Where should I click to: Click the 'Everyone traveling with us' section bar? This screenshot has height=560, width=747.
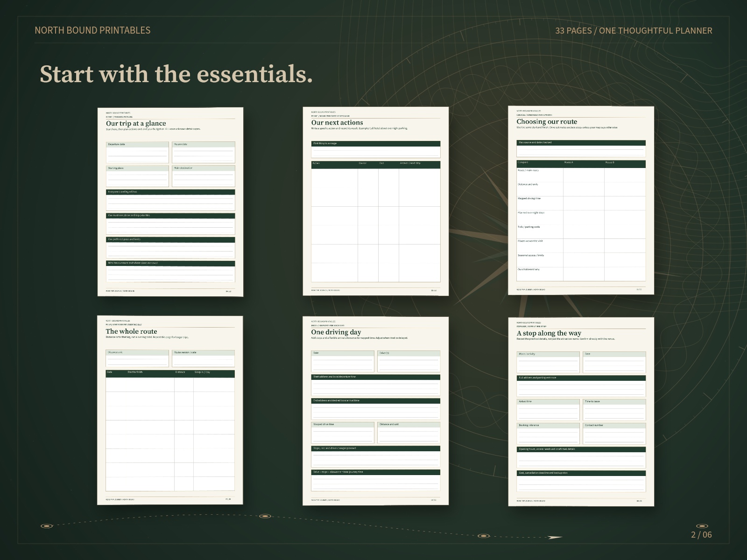point(170,192)
